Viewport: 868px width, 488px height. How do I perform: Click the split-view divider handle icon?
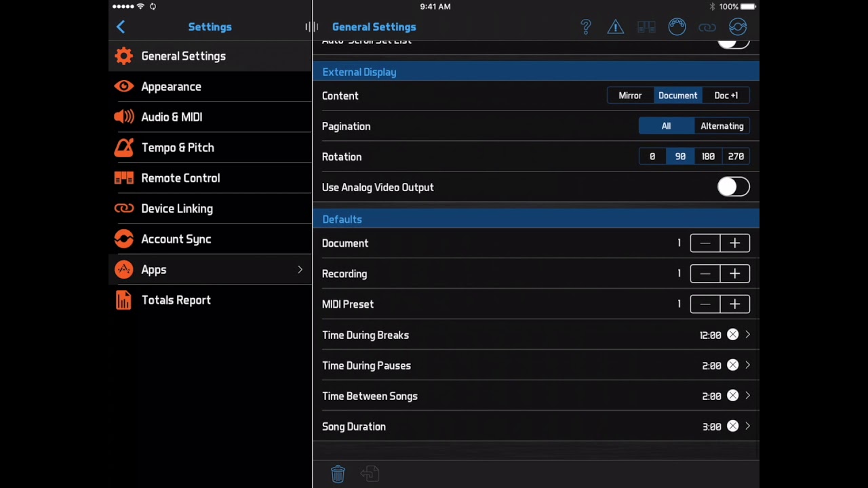311,27
